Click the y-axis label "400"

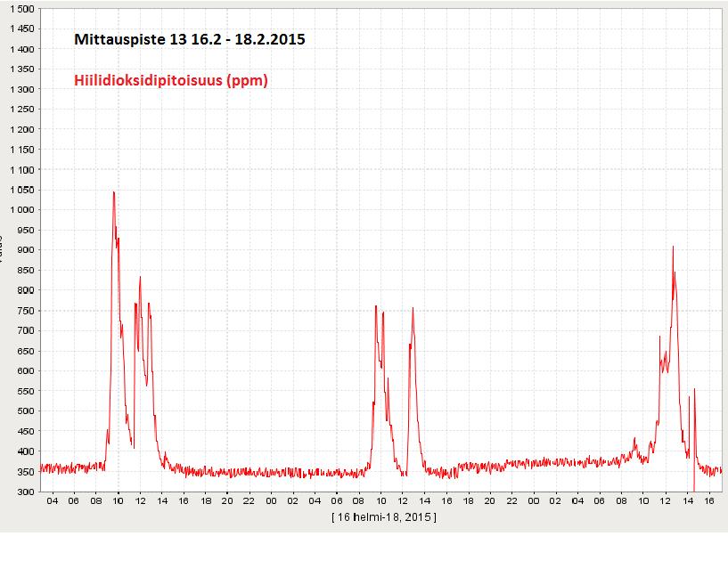click(x=26, y=451)
